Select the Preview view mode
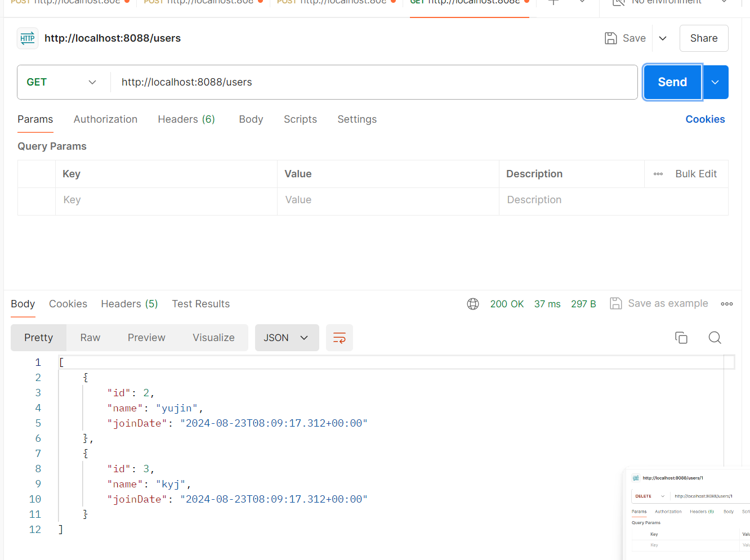750x560 pixels. [146, 338]
